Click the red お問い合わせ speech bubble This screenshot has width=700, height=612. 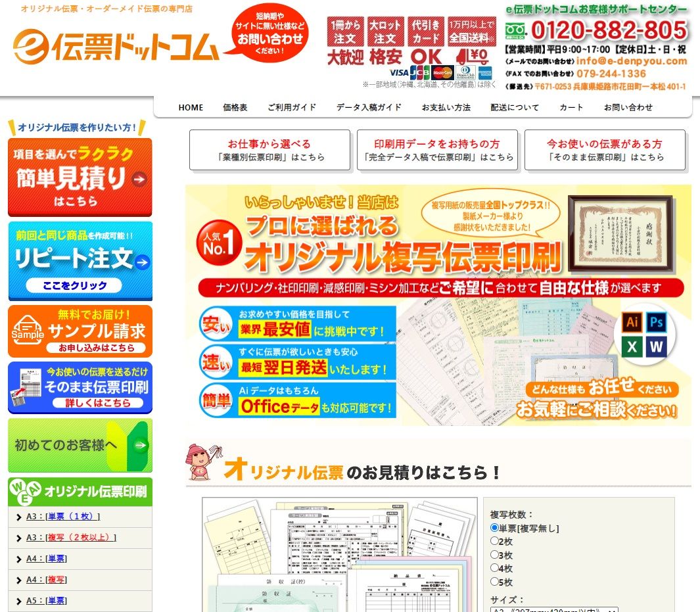point(269,34)
